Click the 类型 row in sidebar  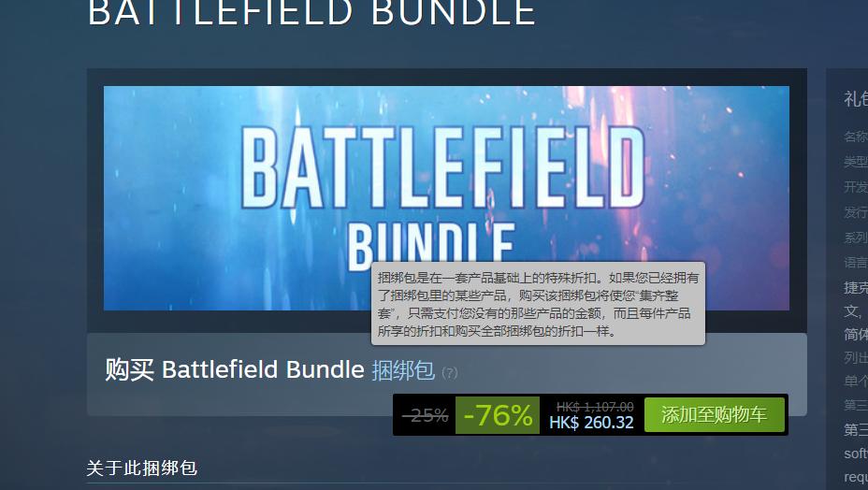tap(855, 162)
